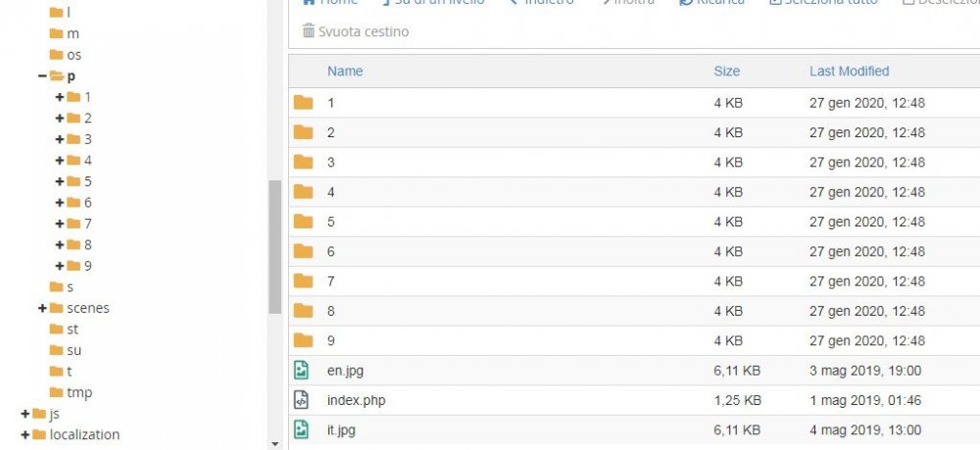Viewport: 980px width, 450px height.
Task: Click the index.php code file icon
Action: tap(302, 400)
